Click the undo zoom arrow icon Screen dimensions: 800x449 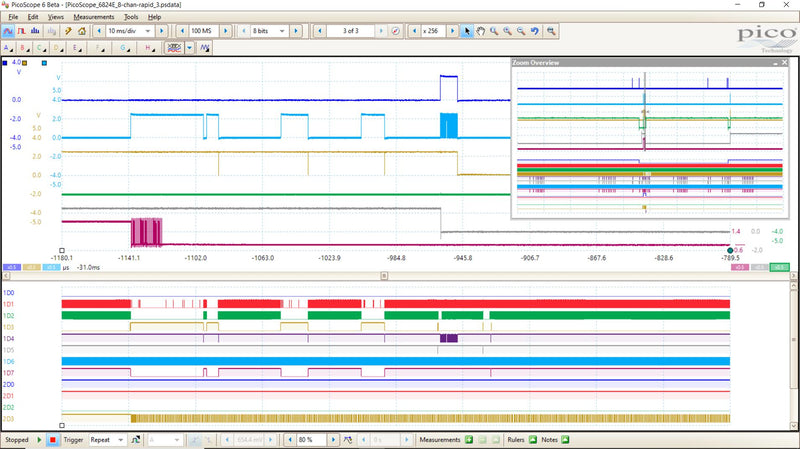pos(533,31)
